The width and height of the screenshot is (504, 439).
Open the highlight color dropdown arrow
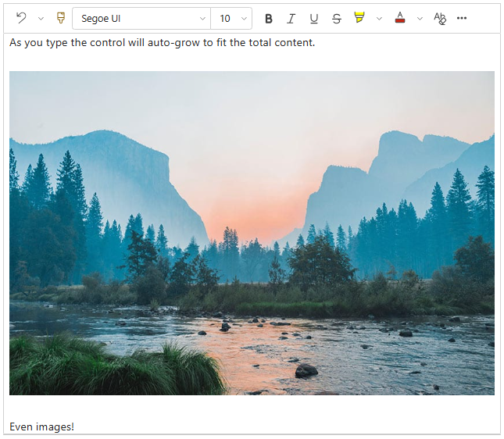(x=379, y=19)
